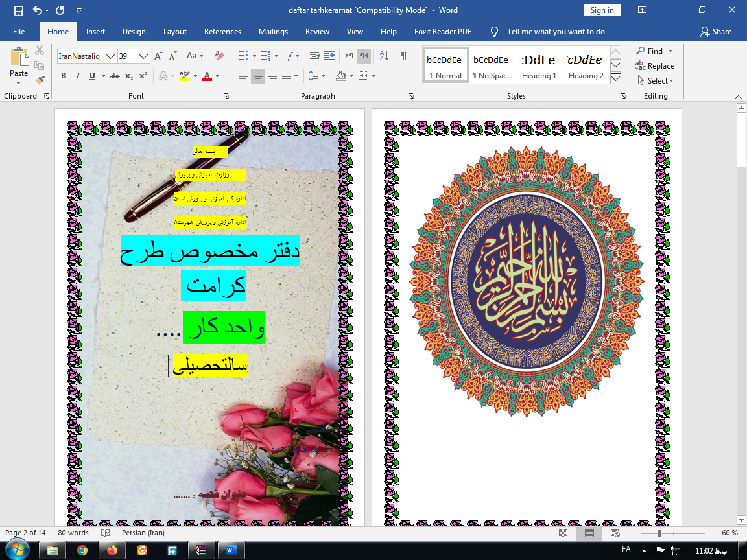Open the Paragraph dialog launcher

(411, 96)
